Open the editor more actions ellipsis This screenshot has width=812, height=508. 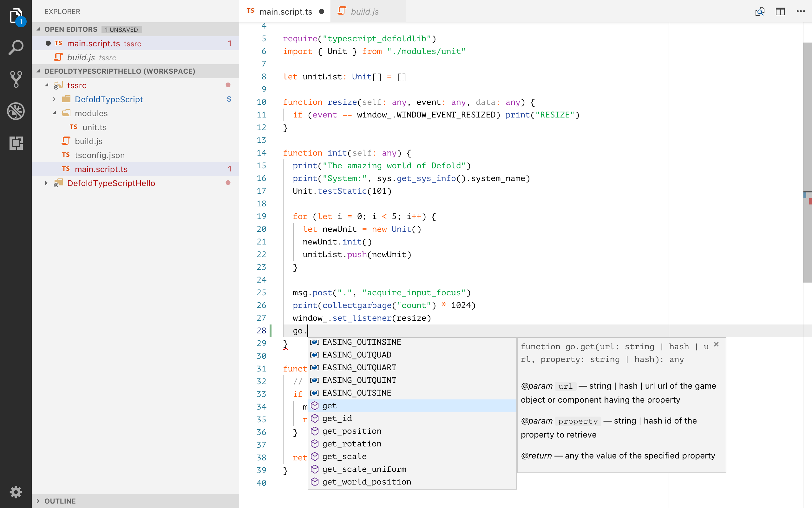801,11
